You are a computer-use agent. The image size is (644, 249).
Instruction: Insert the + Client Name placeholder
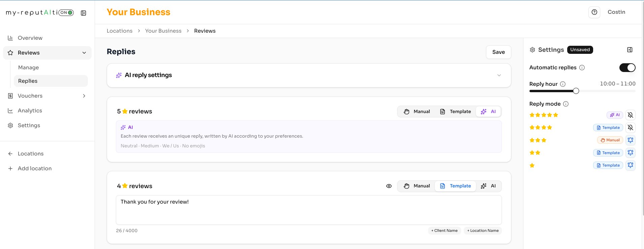click(x=444, y=231)
